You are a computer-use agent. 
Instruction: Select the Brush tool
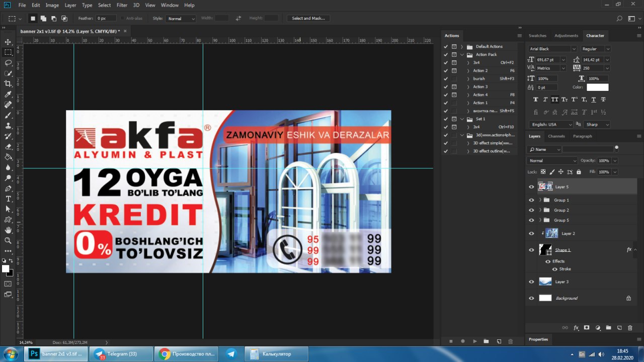[x=8, y=115]
